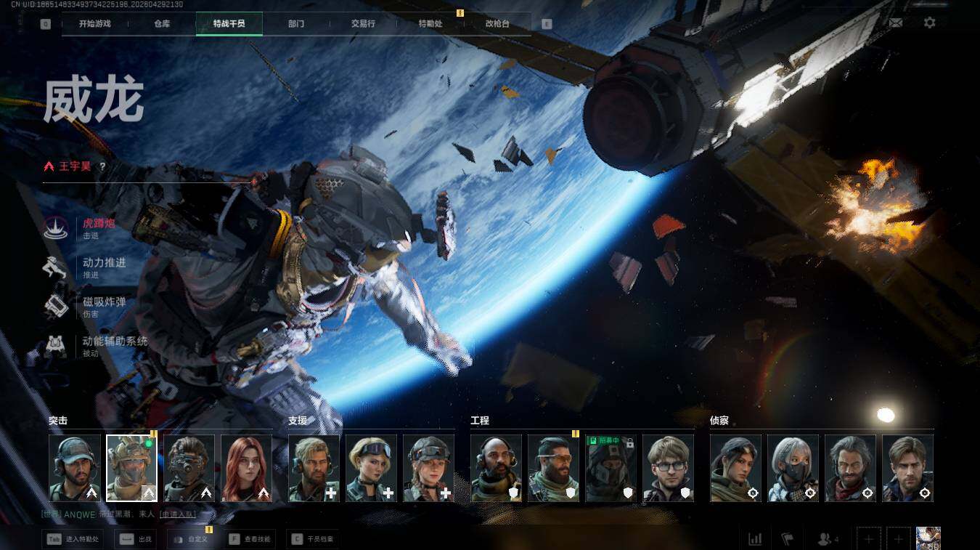Go to the 交易行 tab
This screenshot has height=550, width=980.
[x=363, y=24]
